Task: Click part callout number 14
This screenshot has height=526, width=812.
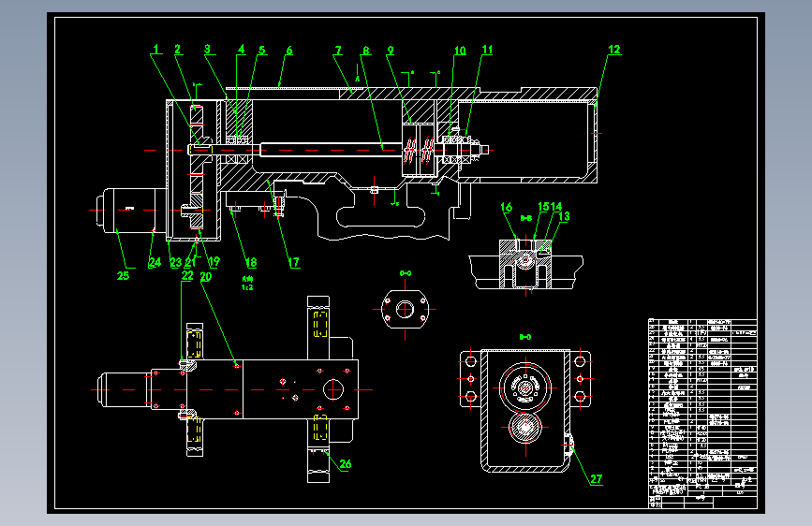Action: [556, 207]
